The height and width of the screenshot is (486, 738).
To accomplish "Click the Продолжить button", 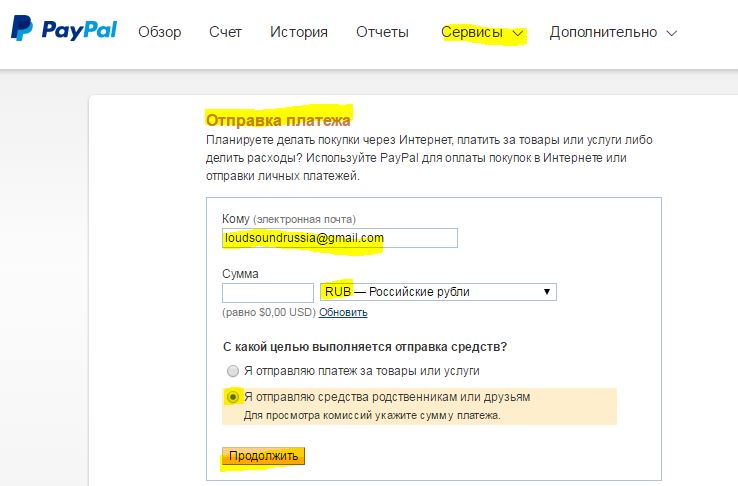I will (264, 456).
